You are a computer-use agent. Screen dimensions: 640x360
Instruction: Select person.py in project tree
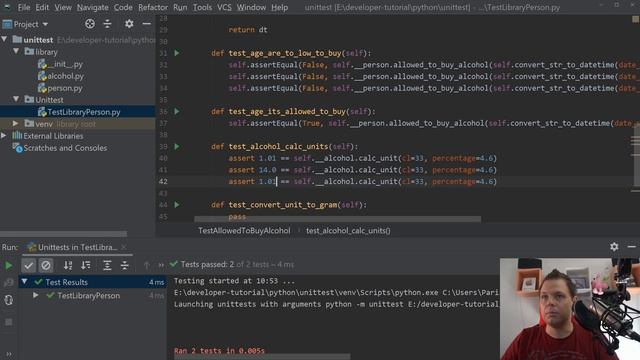point(60,88)
